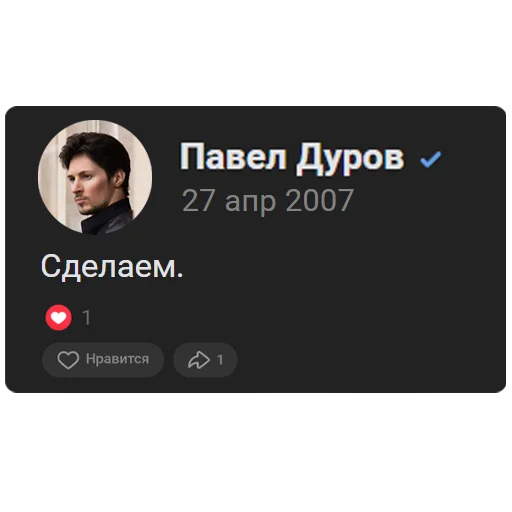The height and width of the screenshot is (512, 512).
Task: Click the blue verified checkmark badge
Action: click(x=430, y=159)
